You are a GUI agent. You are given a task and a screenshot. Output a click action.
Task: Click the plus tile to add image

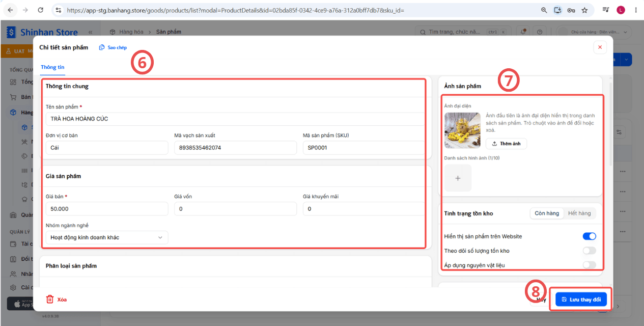[x=458, y=178]
